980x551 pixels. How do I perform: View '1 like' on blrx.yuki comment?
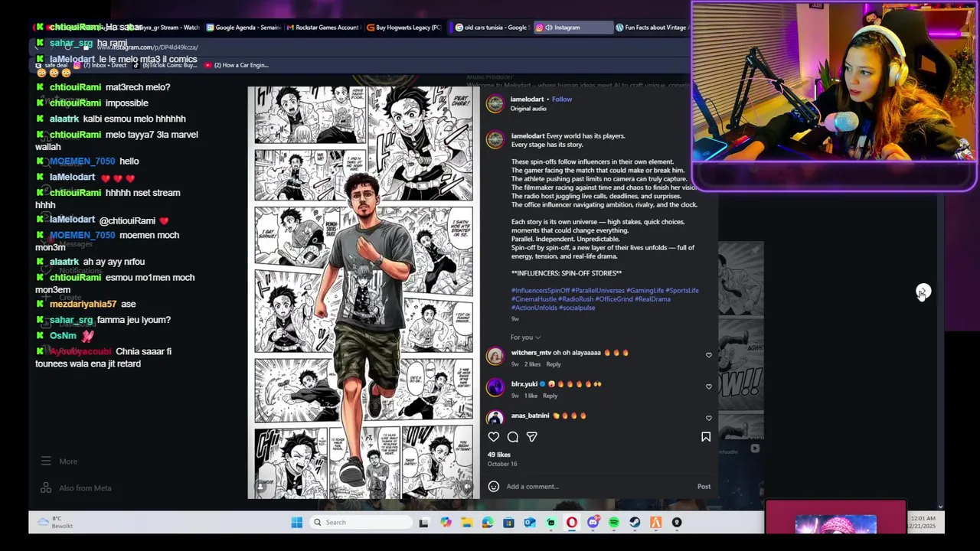(531, 396)
